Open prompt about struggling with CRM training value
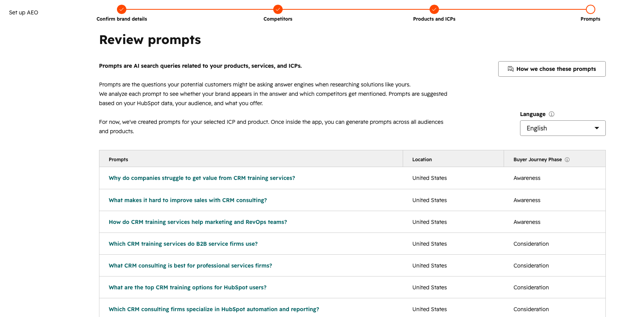 (202, 178)
